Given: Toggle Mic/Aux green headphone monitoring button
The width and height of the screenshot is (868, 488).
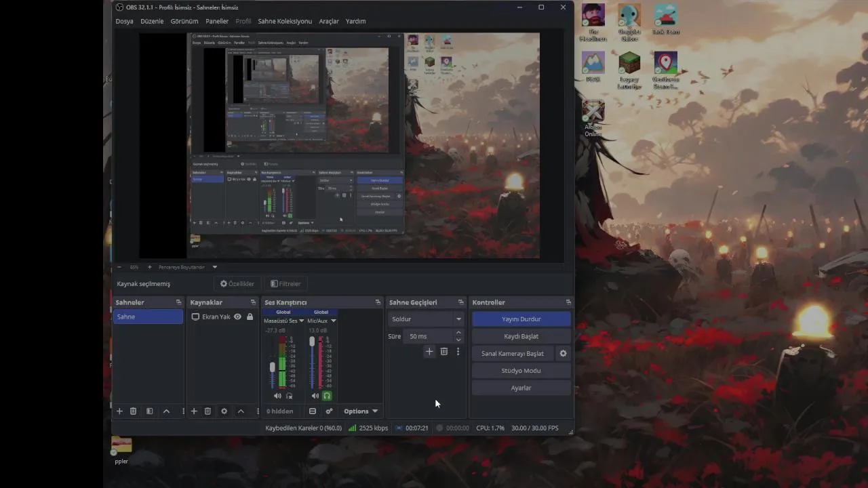Looking at the screenshot, I should click(327, 396).
